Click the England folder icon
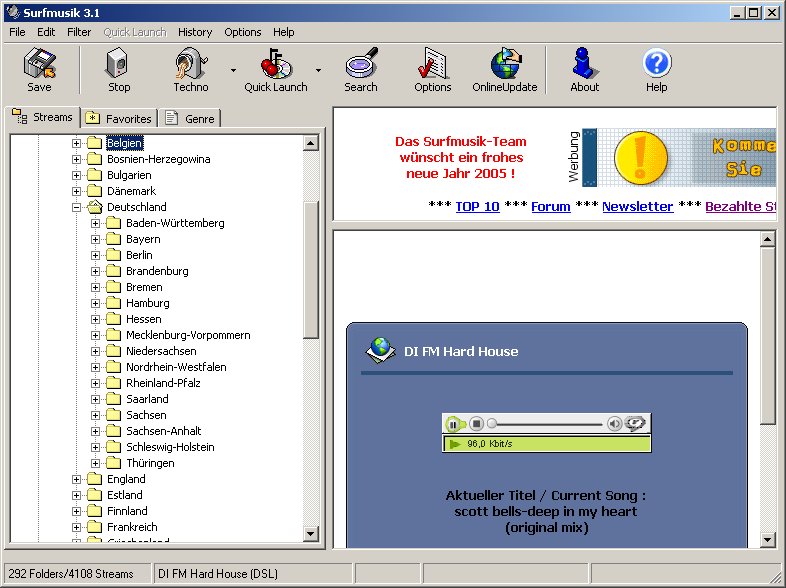 (94, 479)
